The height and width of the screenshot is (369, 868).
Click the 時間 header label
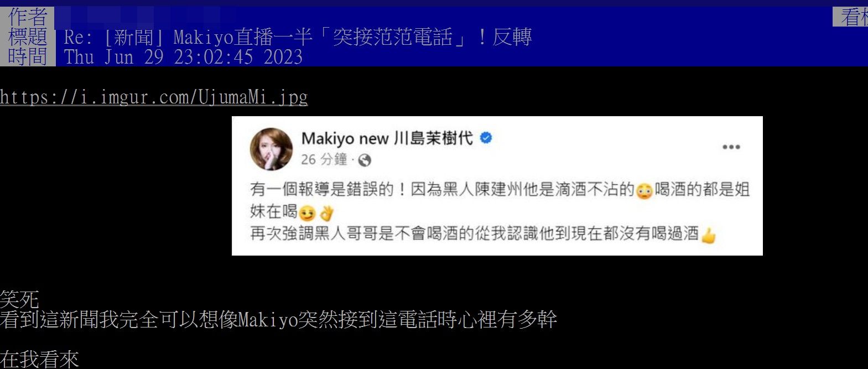coord(28,56)
